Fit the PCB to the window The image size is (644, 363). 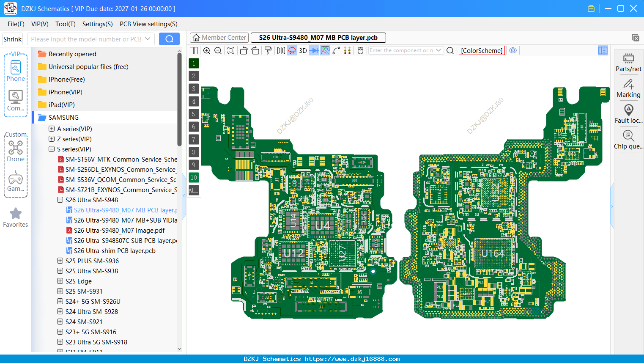231,50
